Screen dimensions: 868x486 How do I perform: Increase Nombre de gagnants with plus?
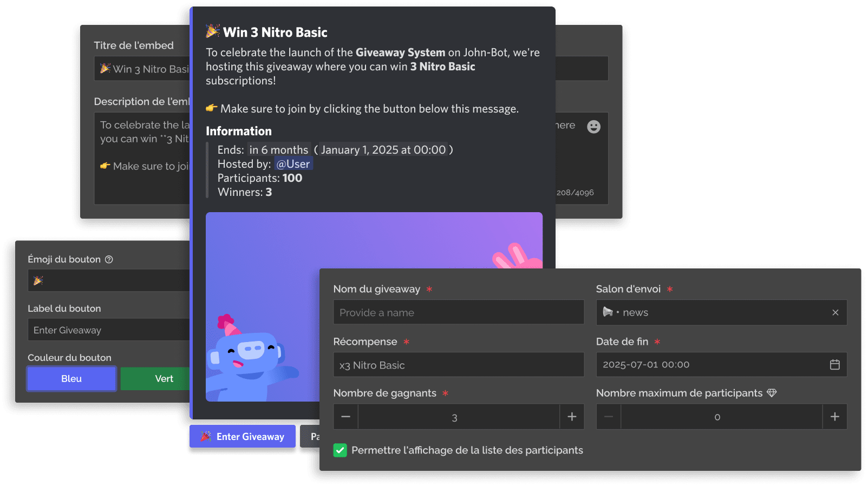click(x=572, y=417)
